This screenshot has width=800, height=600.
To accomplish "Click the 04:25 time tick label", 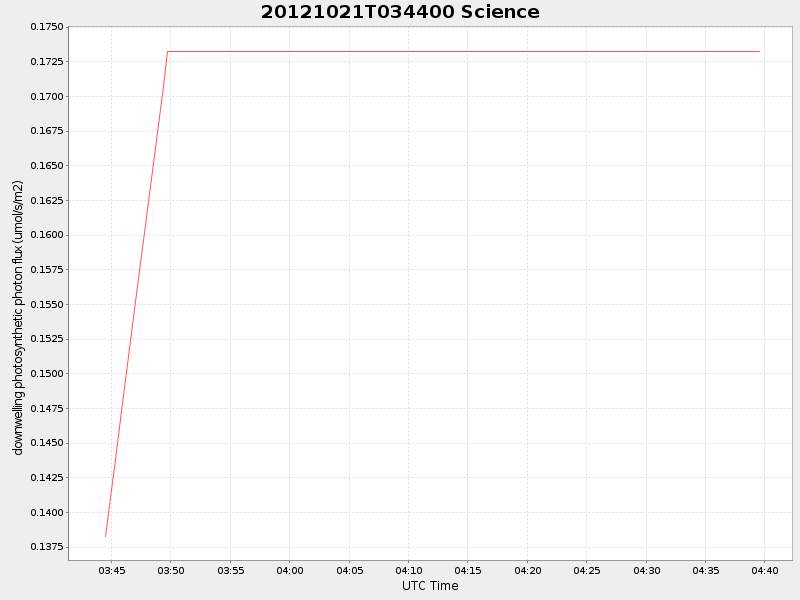I will [x=587, y=570].
